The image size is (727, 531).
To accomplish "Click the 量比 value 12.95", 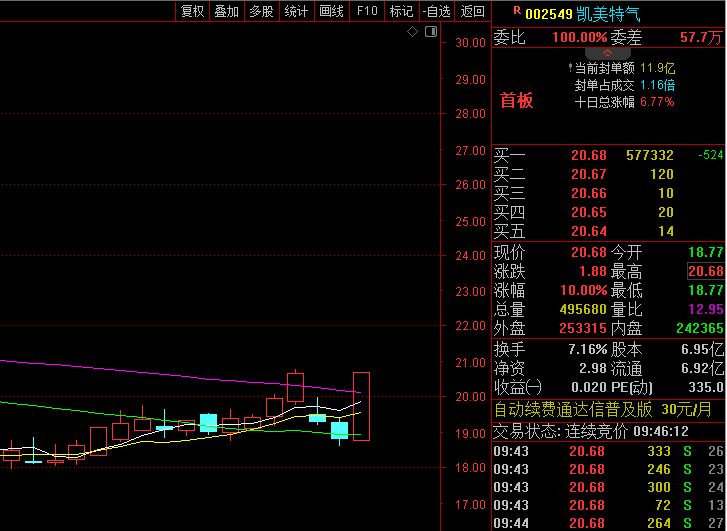I will tap(706, 309).
